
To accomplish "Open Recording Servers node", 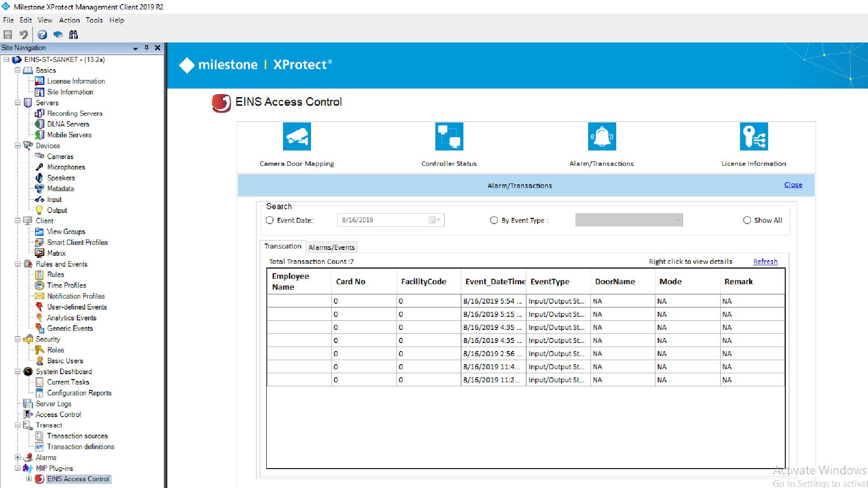I will pyautogui.click(x=75, y=113).
